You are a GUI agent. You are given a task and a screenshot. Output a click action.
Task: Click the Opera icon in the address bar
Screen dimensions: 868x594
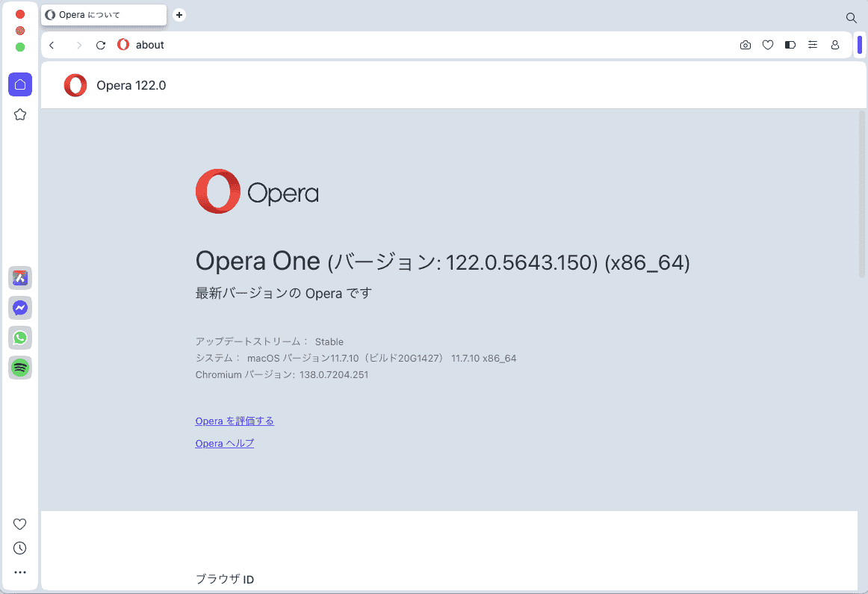tap(123, 44)
